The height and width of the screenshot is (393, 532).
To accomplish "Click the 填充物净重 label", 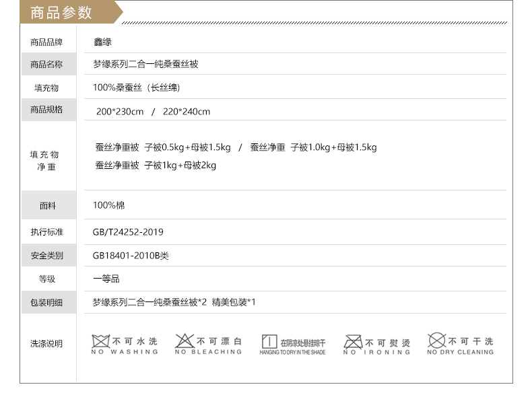I will (46, 161).
